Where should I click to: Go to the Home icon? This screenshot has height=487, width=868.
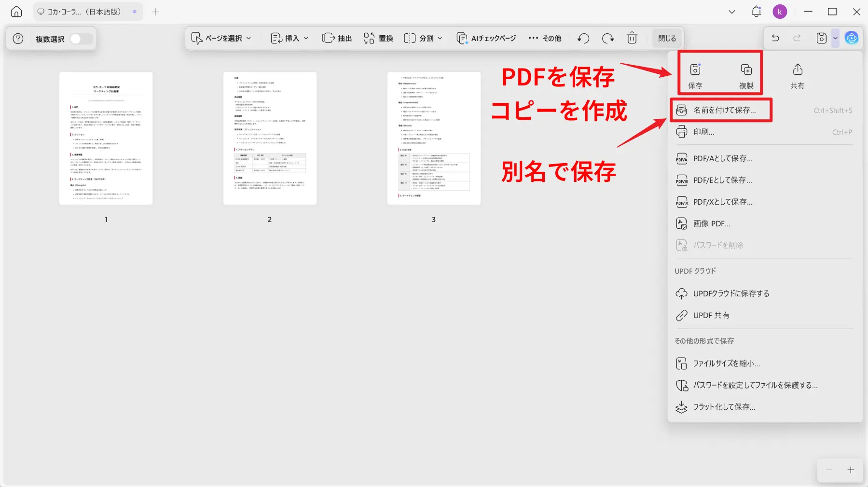coord(16,12)
